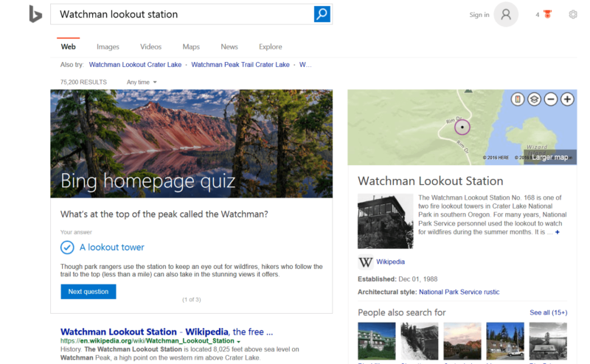The width and height of the screenshot is (590, 364).
Task: Switch to the Maps tab
Action: [191, 46]
